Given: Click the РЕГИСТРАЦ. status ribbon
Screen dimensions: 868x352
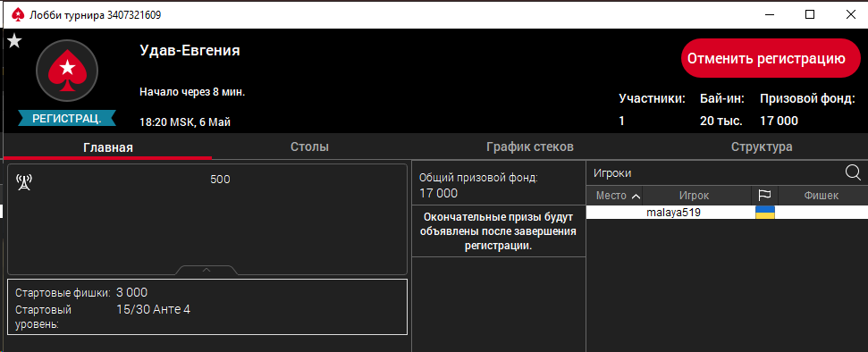Looking at the screenshot, I should tap(67, 118).
